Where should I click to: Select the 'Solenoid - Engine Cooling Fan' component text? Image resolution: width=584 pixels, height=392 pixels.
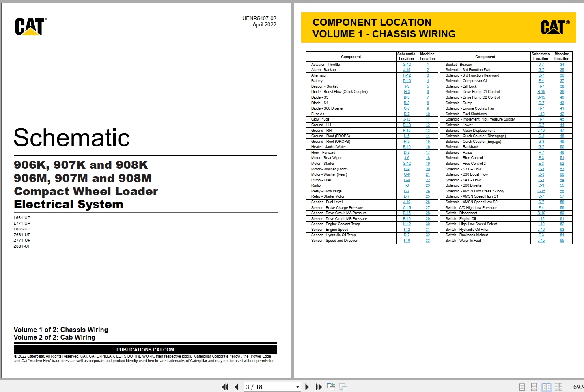click(470, 108)
